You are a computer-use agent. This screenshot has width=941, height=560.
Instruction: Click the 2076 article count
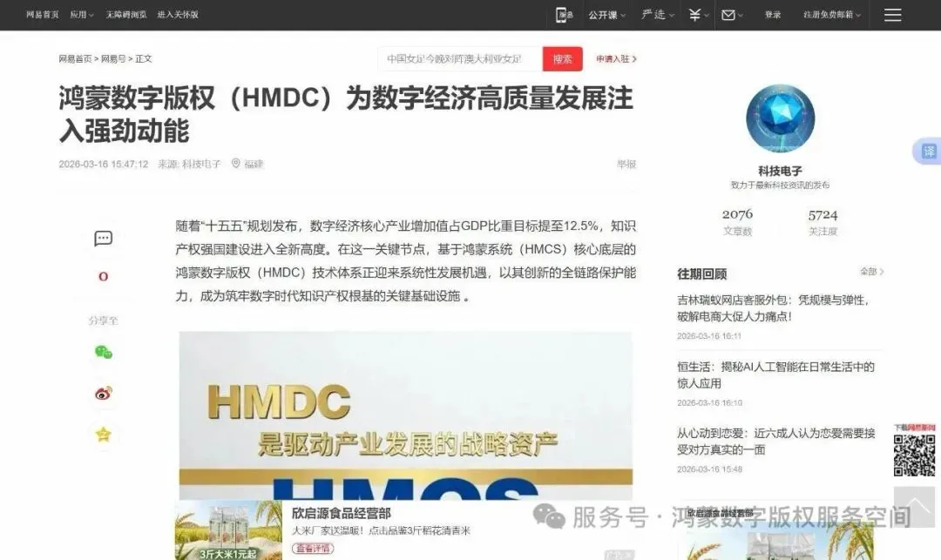737,214
